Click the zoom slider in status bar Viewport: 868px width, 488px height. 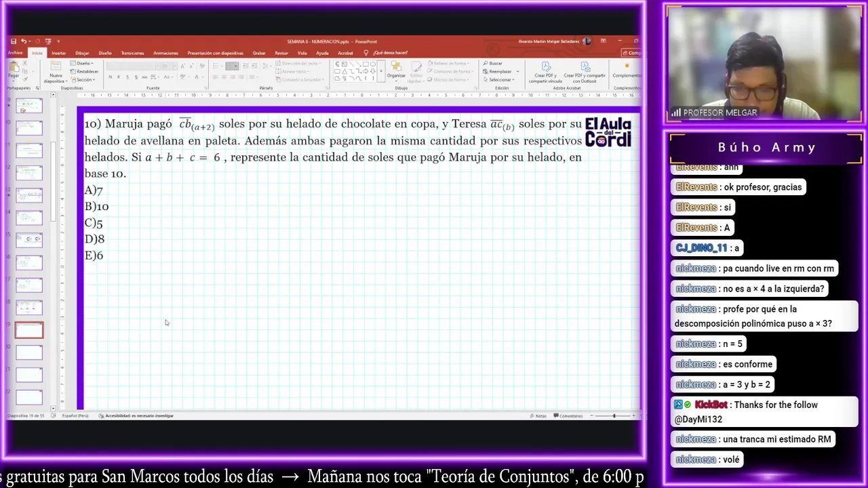click(x=614, y=415)
